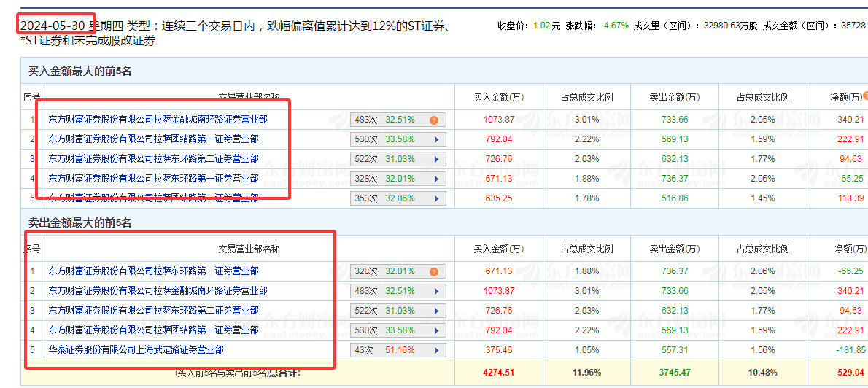Open 拉萨东环路第二证券营业部 link in buy table
The height and width of the screenshot is (388, 868).
pyautogui.click(x=153, y=158)
